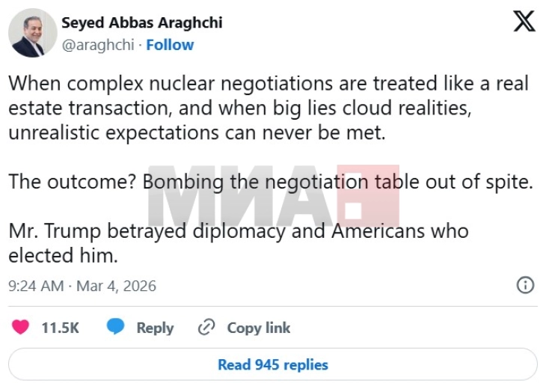Open the Seyed Abbas Araghchi display name
The image size is (546, 392).
(141, 22)
